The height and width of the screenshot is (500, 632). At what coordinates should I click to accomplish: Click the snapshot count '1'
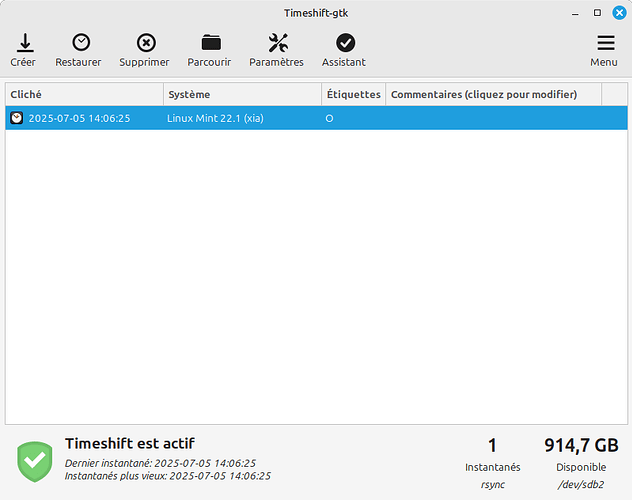(492, 446)
